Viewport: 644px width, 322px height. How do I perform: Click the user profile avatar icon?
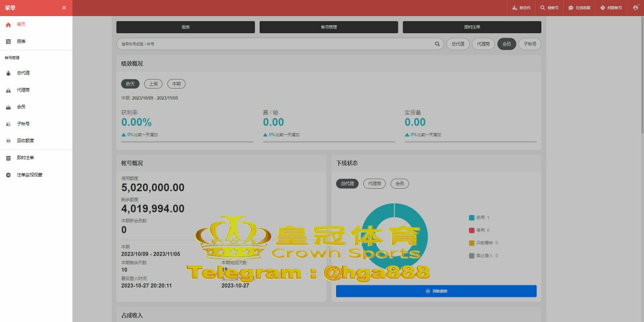[x=635, y=8]
